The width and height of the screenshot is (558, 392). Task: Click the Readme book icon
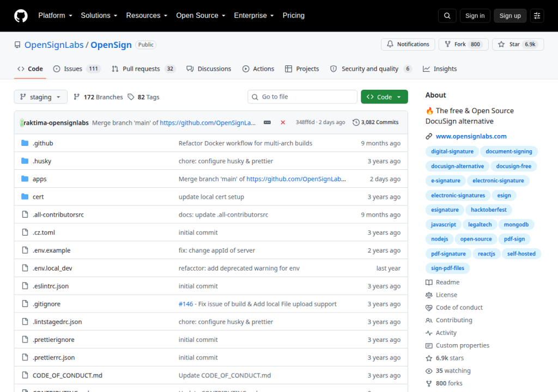click(x=429, y=283)
